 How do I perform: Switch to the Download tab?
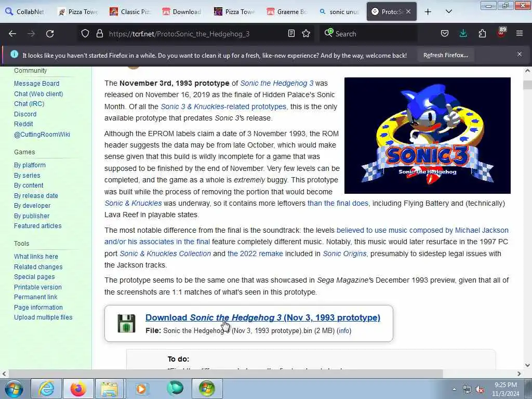pos(182,12)
